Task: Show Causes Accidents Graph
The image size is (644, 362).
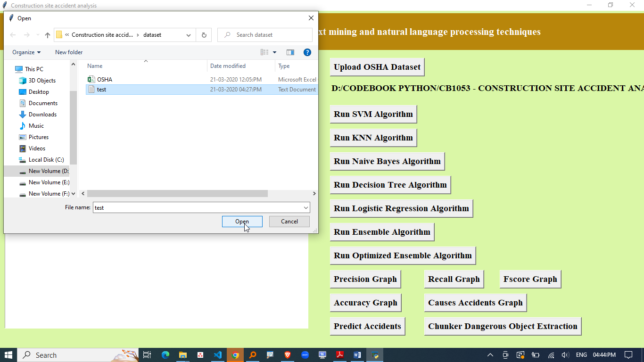Action: coord(475,303)
